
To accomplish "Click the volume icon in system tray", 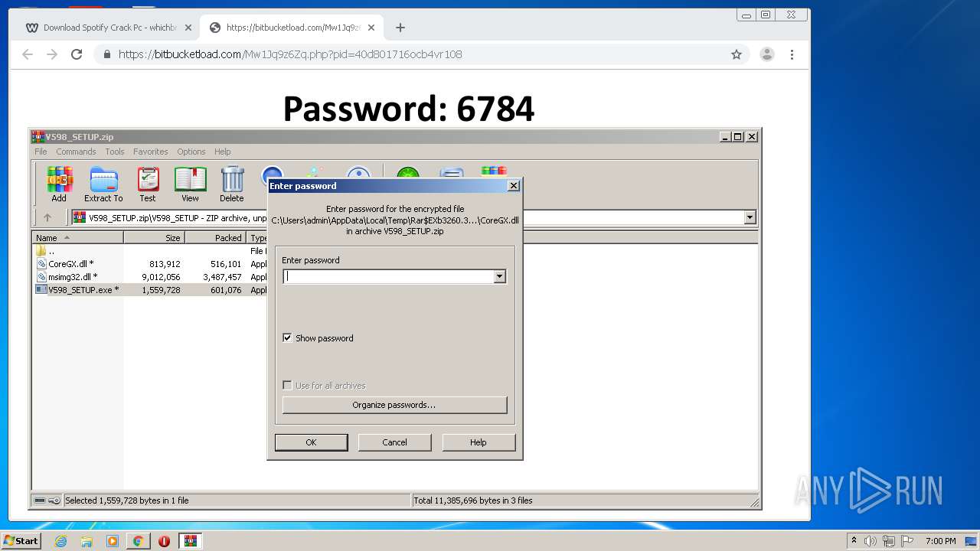I will point(871,541).
